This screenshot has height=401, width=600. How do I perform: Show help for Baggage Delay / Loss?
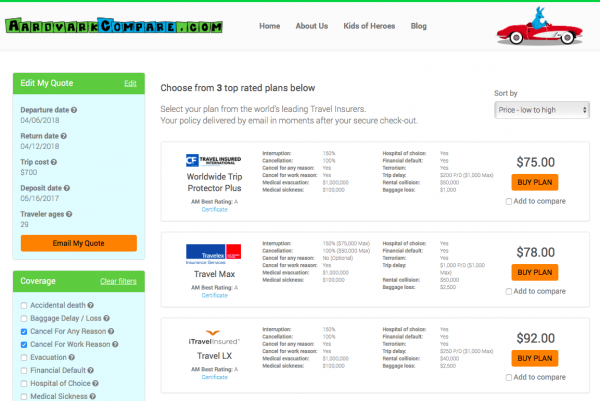(106, 318)
